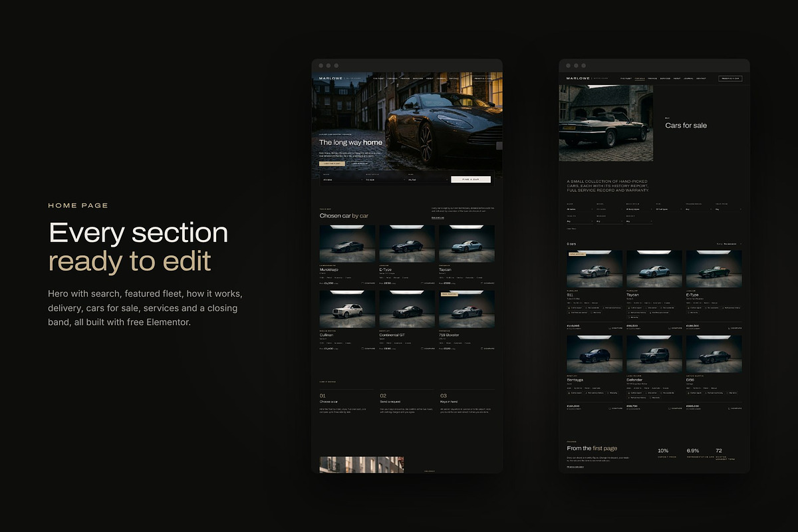Open the Body Style filter in for-sale page
This screenshot has height=532, width=798.
[x=639, y=209]
